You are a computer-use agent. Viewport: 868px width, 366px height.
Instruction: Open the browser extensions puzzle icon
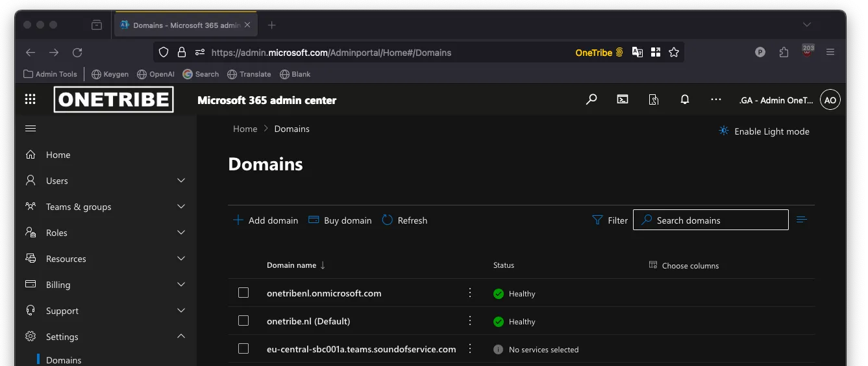[784, 53]
